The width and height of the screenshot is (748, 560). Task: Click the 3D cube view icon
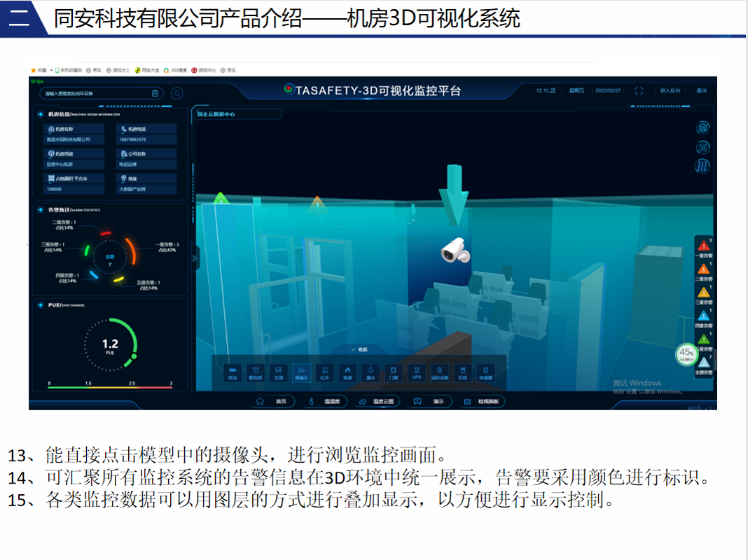[702, 127]
